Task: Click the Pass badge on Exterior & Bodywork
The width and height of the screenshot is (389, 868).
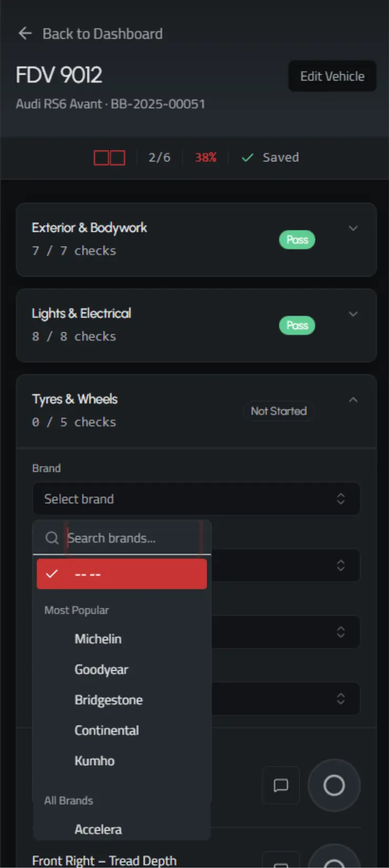Action: (x=297, y=240)
